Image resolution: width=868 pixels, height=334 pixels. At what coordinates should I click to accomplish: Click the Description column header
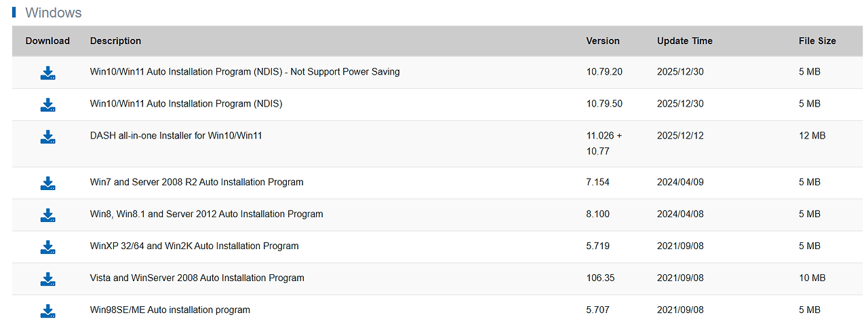tap(115, 41)
